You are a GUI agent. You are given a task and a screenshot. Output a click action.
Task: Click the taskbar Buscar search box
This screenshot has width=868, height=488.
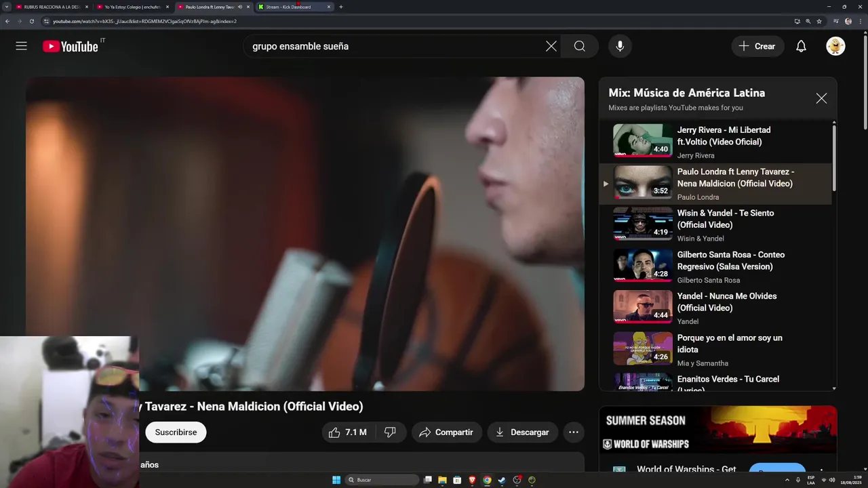[382, 480]
